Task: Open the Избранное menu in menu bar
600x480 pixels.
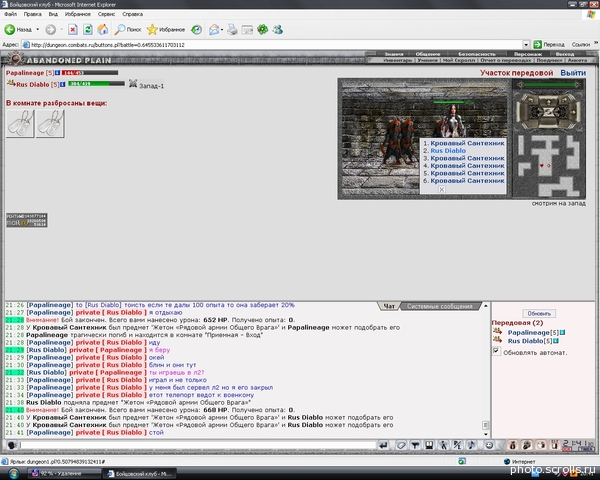Action: coord(78,14)
